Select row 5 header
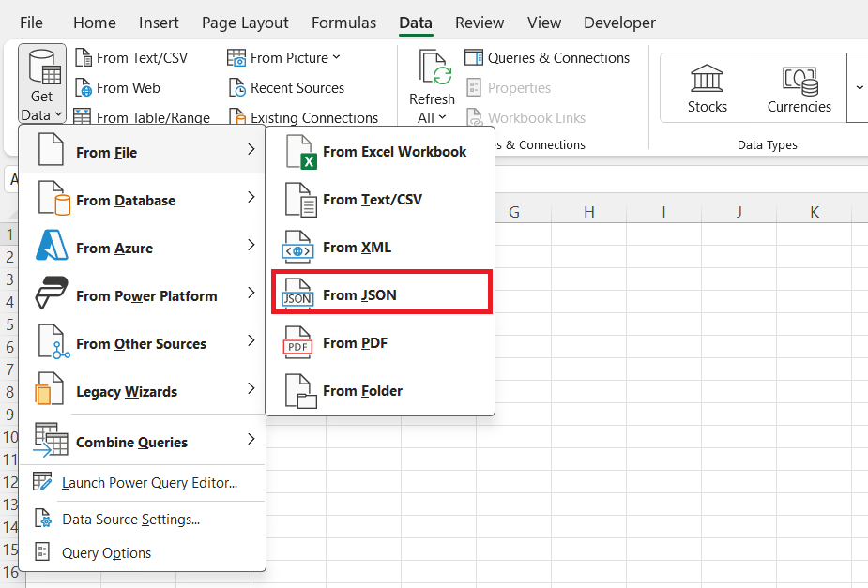This screenshot has width=868, height=588. 9,324
